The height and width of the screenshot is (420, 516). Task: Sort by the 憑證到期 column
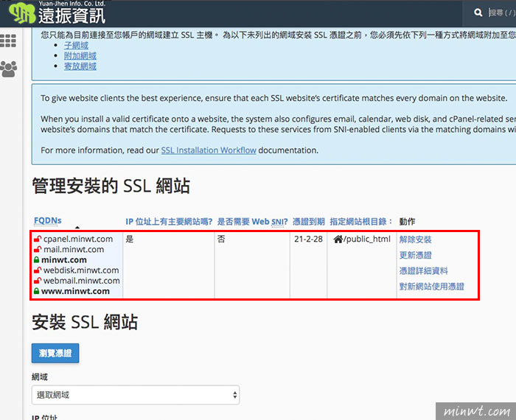[x=309, y=222]
